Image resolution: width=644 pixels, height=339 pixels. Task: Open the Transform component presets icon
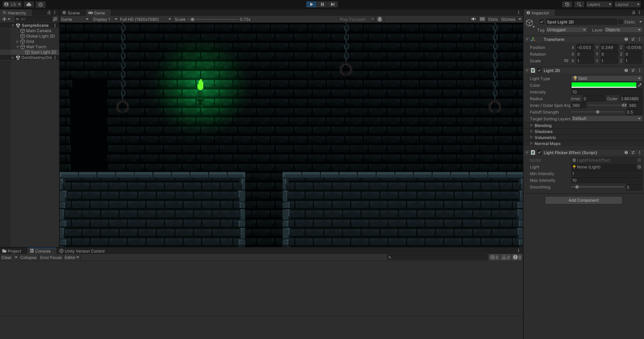(x=633, y=39)
